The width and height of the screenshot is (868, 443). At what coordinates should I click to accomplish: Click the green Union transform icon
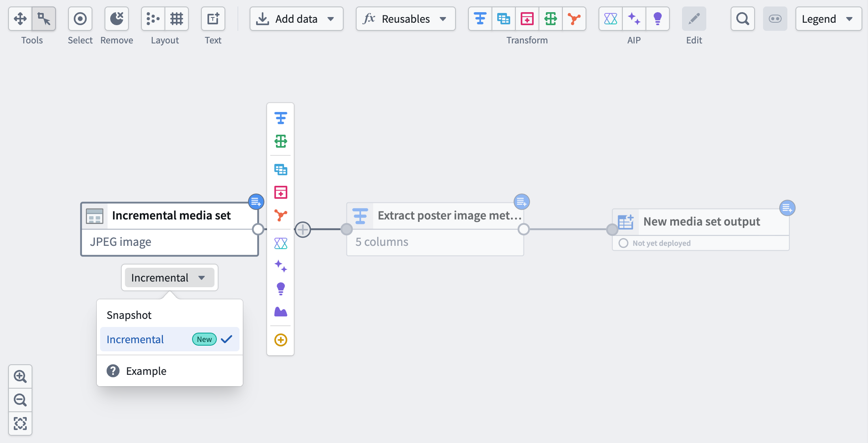point(551,18)
